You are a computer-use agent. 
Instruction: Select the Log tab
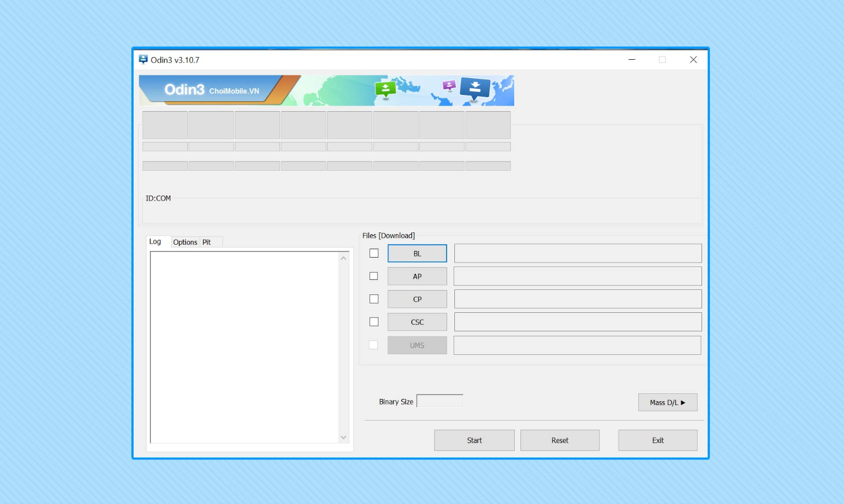point(155,241)
